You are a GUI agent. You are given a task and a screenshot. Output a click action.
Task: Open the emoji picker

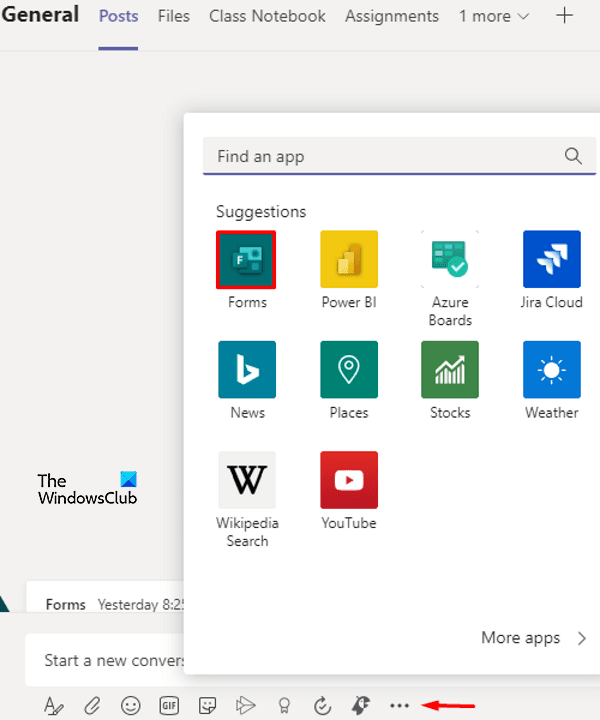[130, 705]
